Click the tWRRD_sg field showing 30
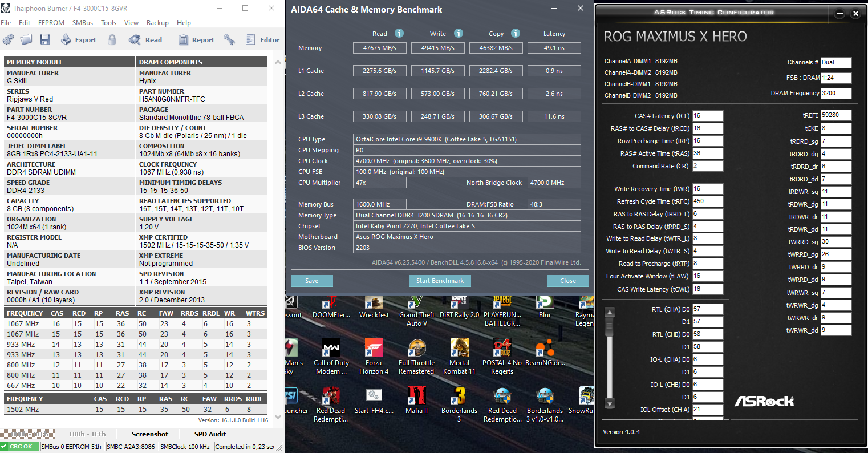Image resolution: width=868 pixels, height=453 pixels. pyautogui.click(x=836, y=241)
